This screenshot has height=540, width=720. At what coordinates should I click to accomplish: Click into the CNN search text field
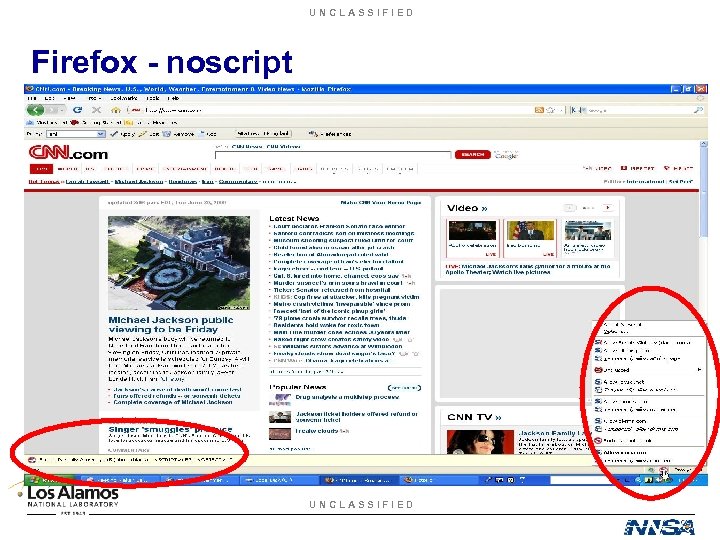[333, 155]
